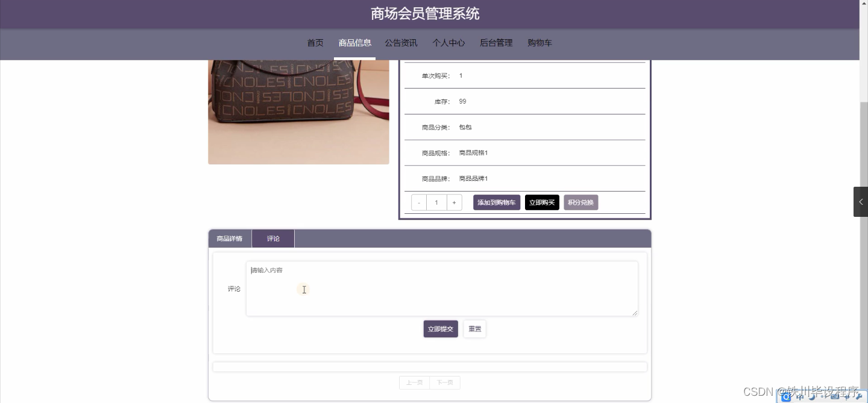Click the 积分兑换 button

pos(580,202)
